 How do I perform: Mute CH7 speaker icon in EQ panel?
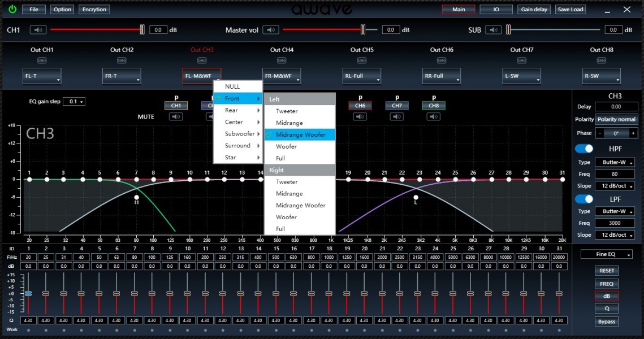397,117
